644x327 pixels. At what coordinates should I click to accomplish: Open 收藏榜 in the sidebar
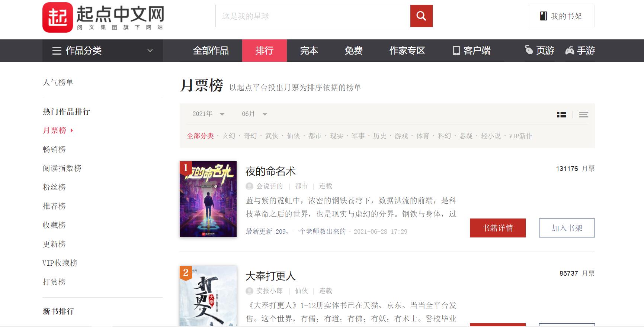[54, 225]
